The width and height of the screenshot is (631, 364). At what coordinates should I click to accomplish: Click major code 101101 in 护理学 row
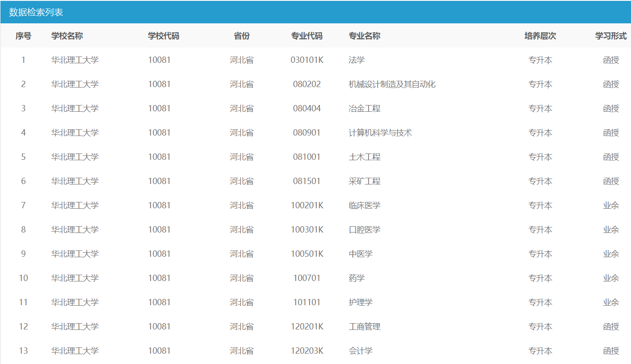307,303
